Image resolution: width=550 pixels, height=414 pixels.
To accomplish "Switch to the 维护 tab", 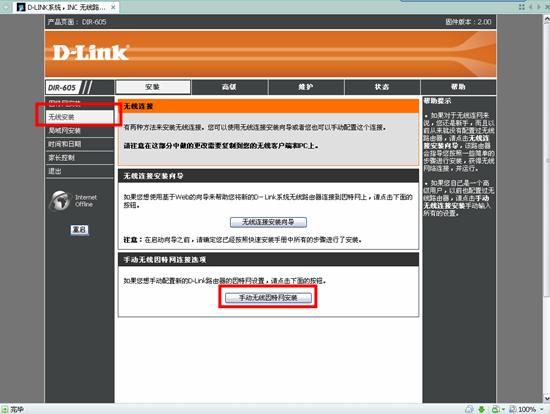I will [306, 87].
